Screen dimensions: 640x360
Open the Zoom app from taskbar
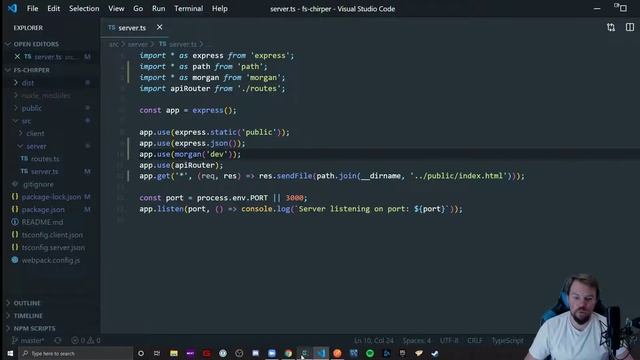pos(272,353)
